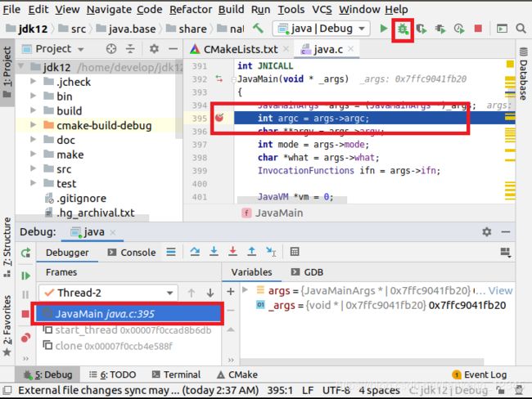532x399 pixels.
Task: Click the Build hammer icon
Action: point(258,29)
